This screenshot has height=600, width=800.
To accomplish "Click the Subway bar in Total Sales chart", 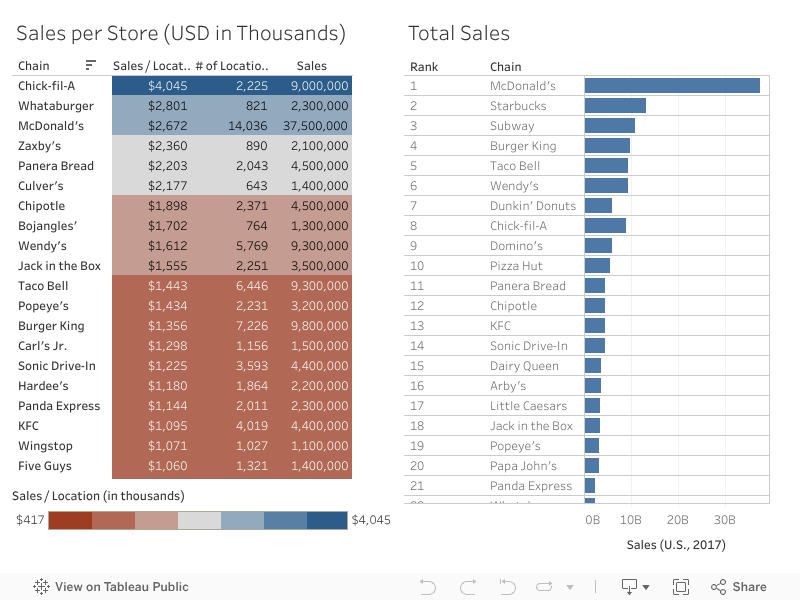I will tap(610, 126).
